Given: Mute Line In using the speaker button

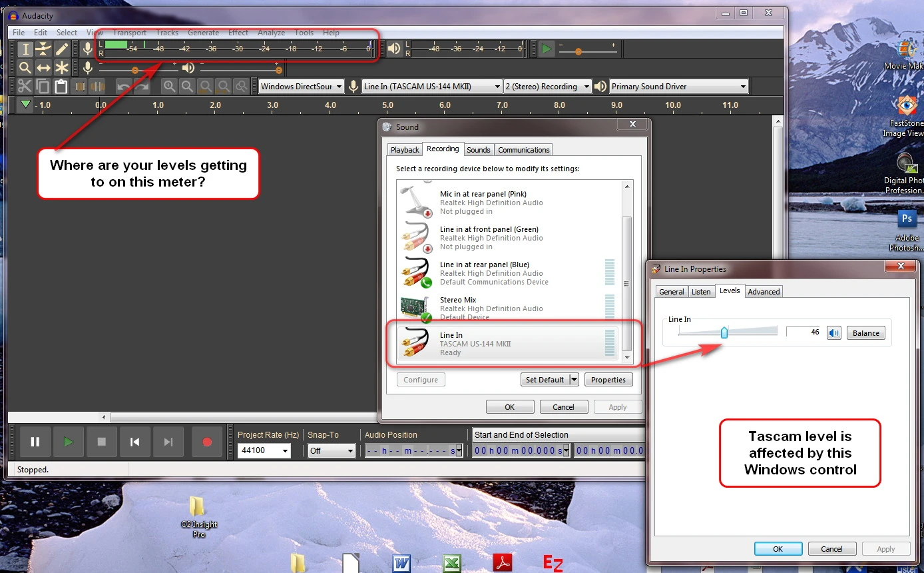Looking at the screenshot, I should pos(834,333).
